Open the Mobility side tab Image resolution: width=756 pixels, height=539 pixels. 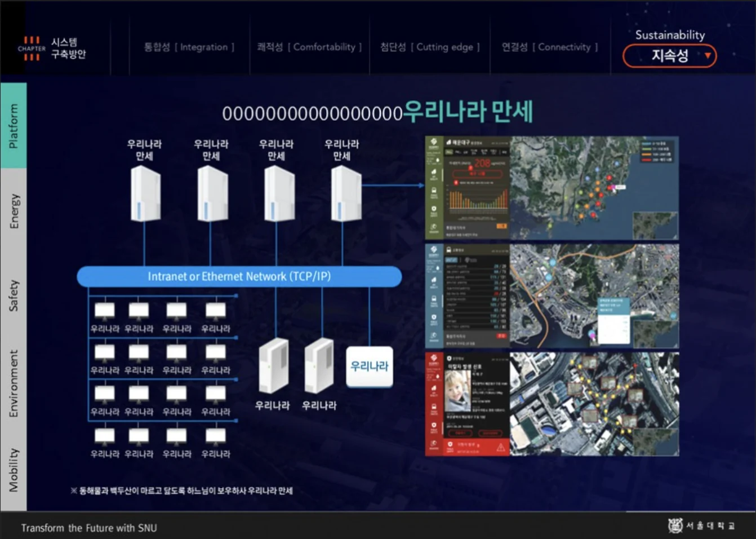click(x=14, y=470)
